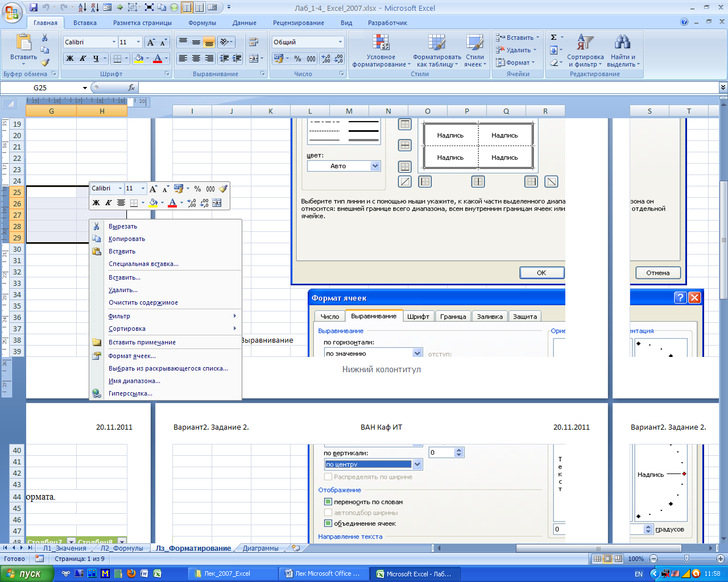Open Name Box dropdown arrow beside G25
This screenshot has width=728, height=582.
85,88
